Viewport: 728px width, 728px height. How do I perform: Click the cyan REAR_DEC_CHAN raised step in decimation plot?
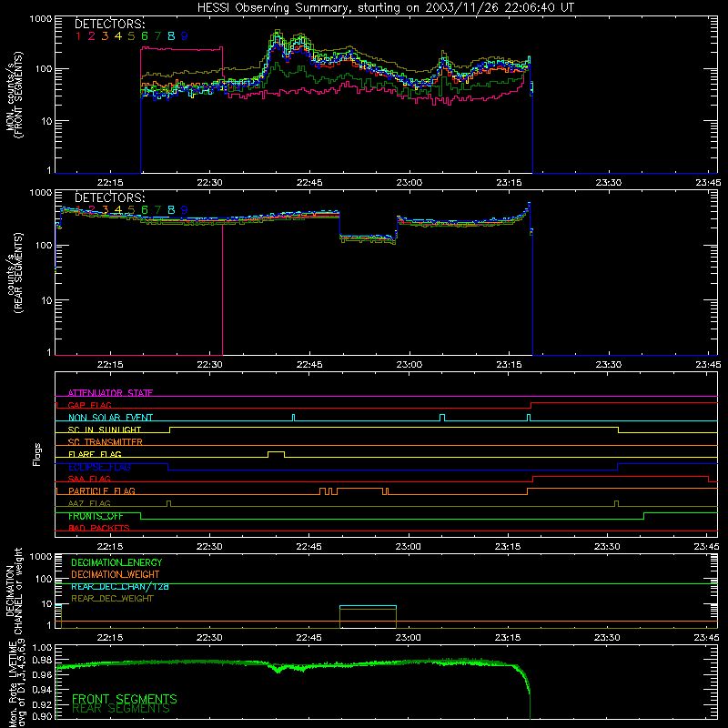(368, 606)
